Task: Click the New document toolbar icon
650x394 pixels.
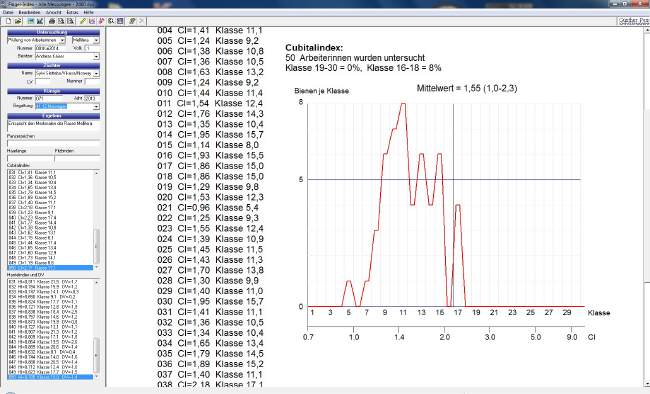Action: point(8,21)
